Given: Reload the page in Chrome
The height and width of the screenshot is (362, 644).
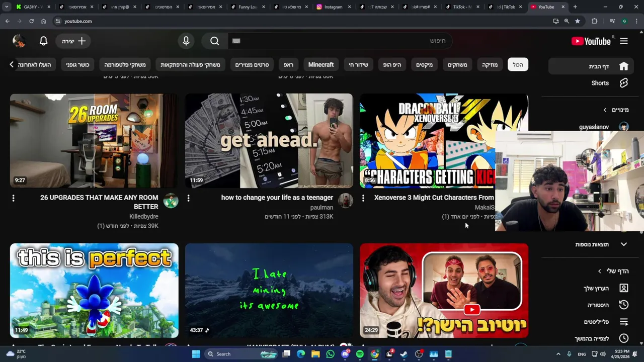Looking at the screenshot, I should (31, 21).
